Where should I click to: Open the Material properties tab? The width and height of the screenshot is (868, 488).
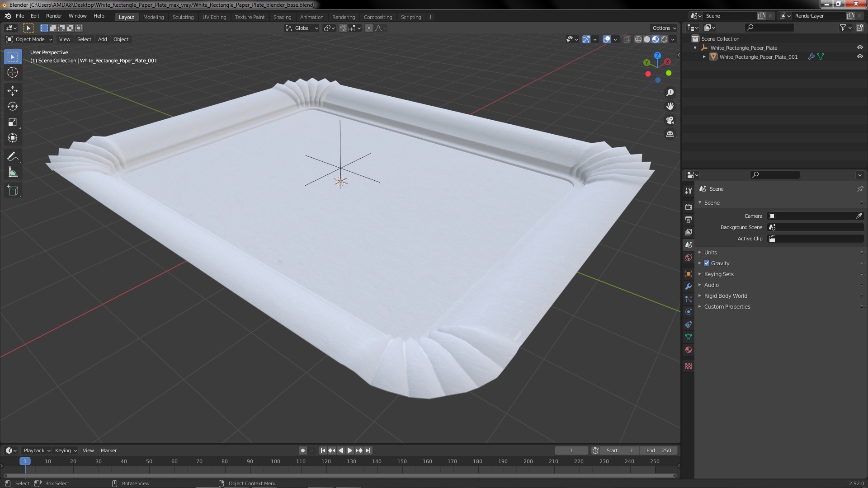click(x=689, y=350)
